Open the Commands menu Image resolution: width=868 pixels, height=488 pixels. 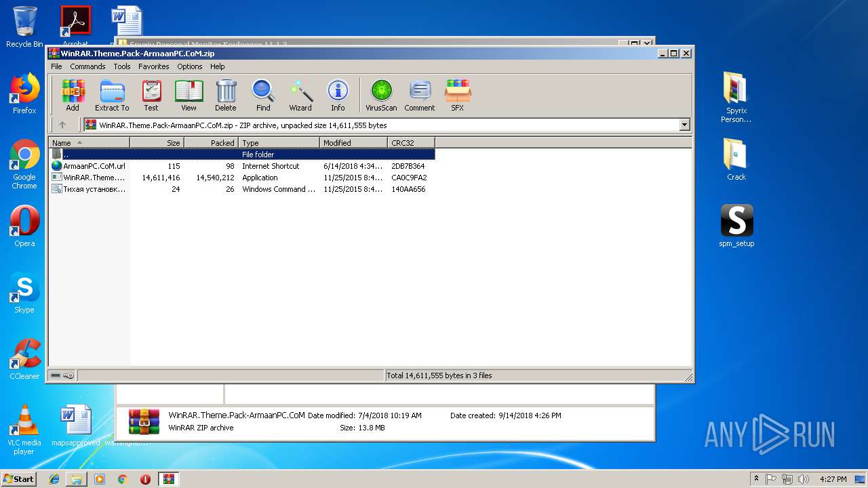click(87, 66)
